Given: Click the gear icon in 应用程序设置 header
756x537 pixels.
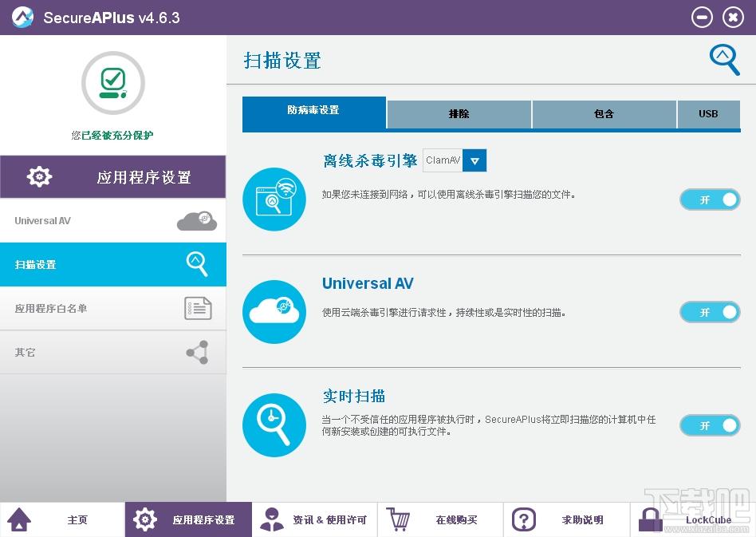Looking at the screenshot, I should (40, 176).
